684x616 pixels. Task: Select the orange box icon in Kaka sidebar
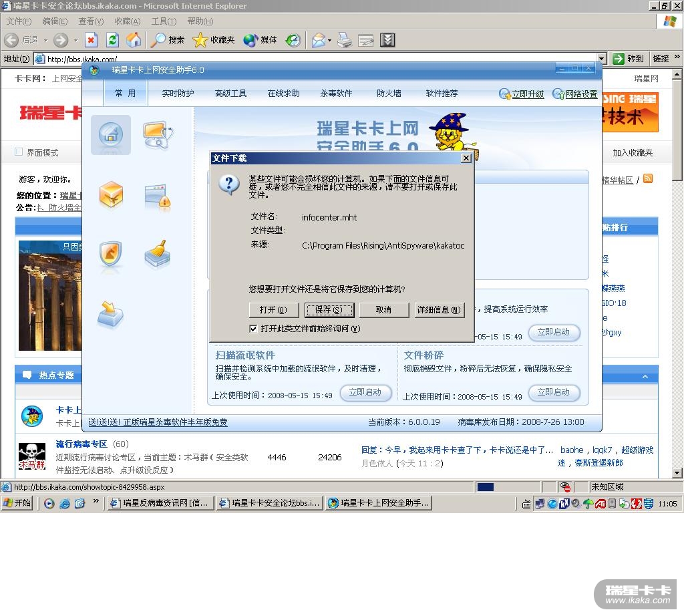tap(111, 195)
